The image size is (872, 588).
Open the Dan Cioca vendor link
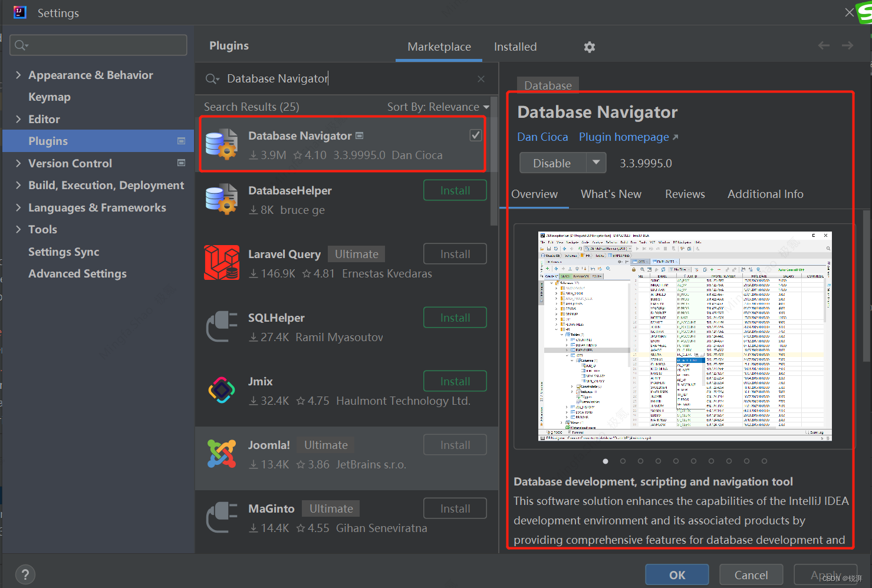coord(542,137)
